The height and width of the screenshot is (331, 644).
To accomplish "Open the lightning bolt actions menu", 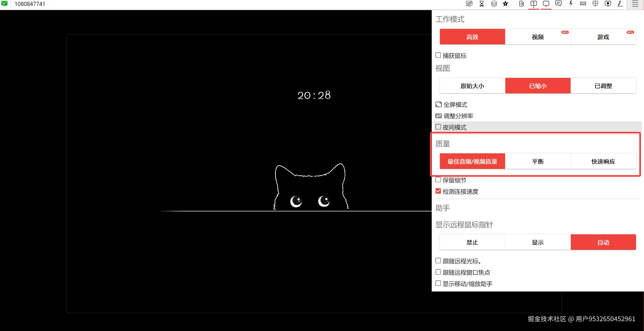I will (571, 4).
